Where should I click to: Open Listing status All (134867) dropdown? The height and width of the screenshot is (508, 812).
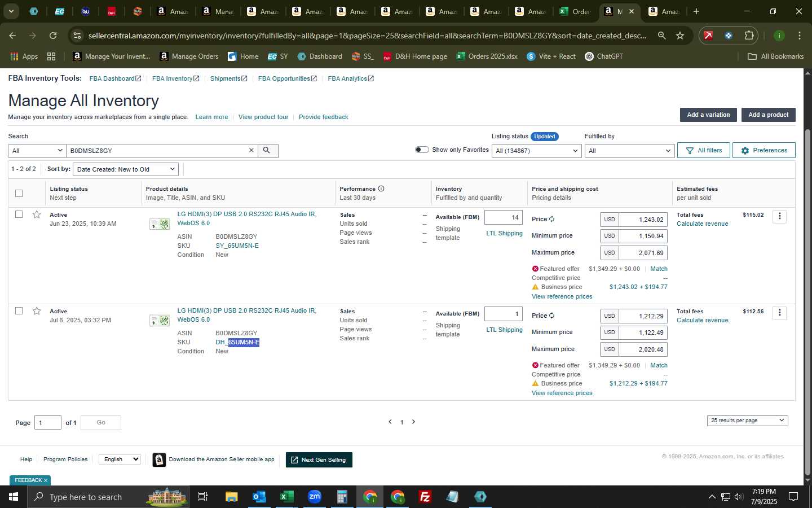pos(536,151)
